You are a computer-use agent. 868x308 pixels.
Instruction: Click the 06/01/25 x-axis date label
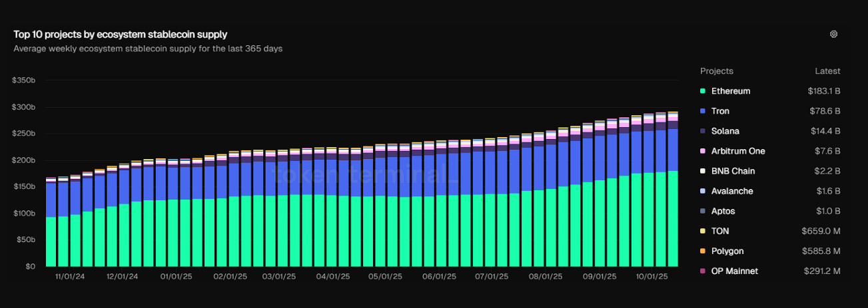click(438, 275)
